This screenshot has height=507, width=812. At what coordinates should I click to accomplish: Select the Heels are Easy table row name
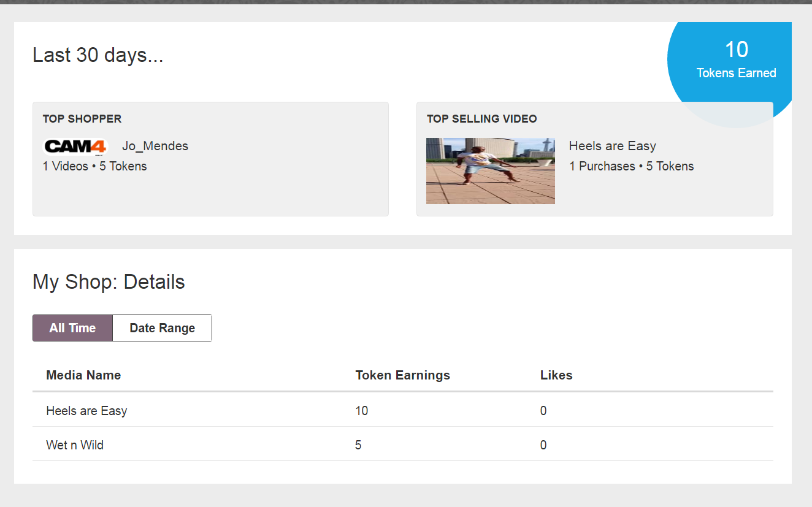(86, 411)
